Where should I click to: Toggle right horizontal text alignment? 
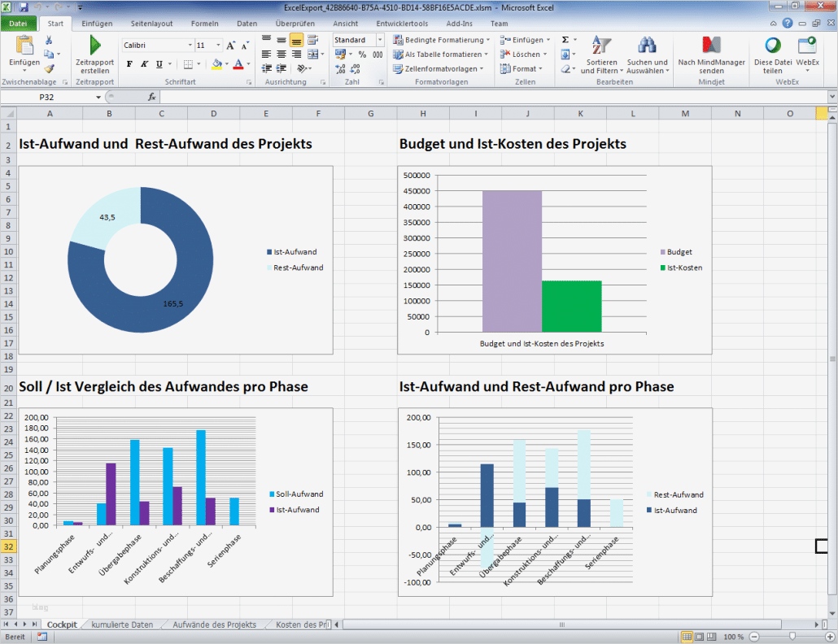tap(296, 54)
